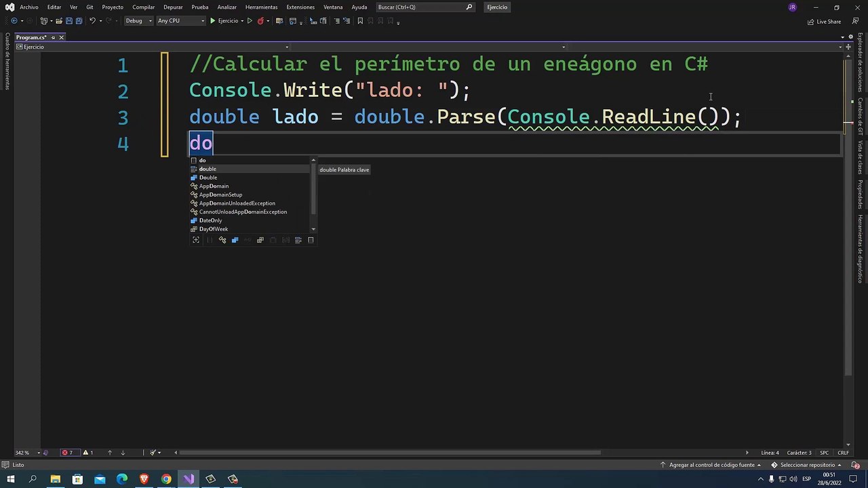
Task: Open the Archivo menu
Action: (29, 7)
